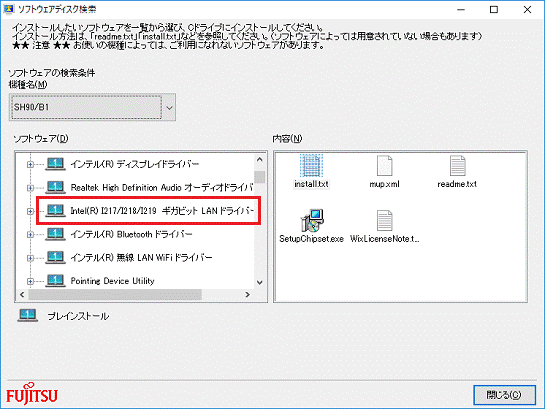Image resolution: width=545 pixels, height=409 pixels.
Task: Select Realtek High Definition Audio オーディオドライバー entry
Action: (162, 187)
